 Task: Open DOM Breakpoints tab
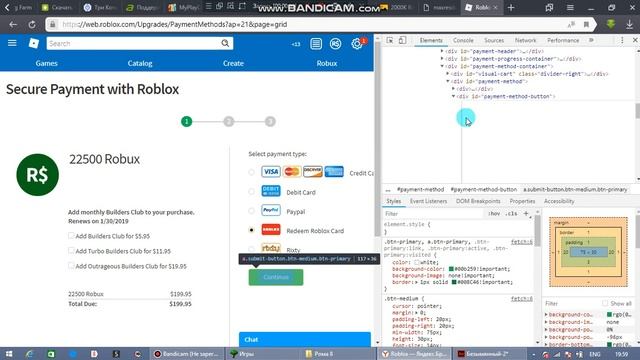tap(478, 201)
